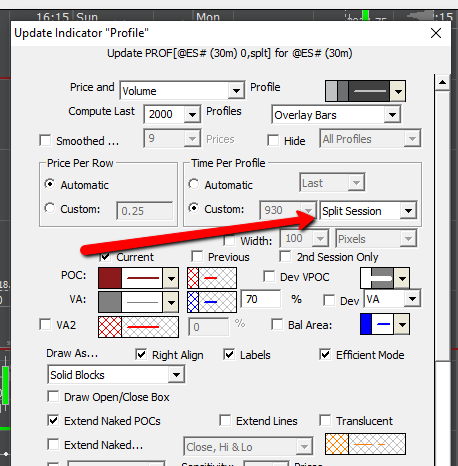Select Automatic Time Per Profile radio
This screenshot has height=466, width=458.
click(194, 184)
